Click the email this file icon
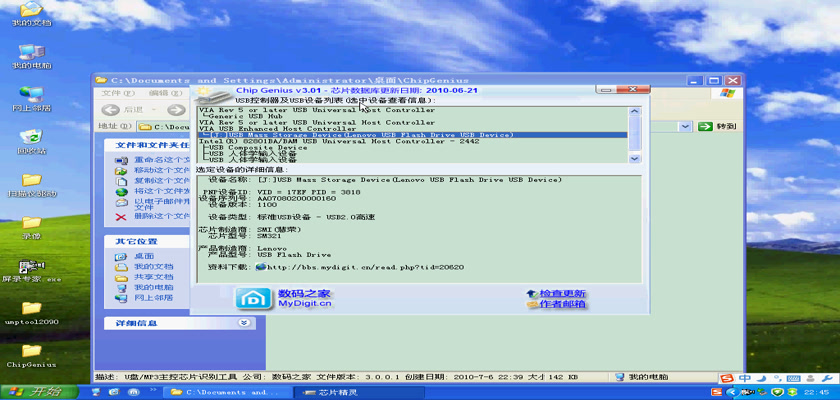This screenshot has width=840, height=400. (122, 202)
